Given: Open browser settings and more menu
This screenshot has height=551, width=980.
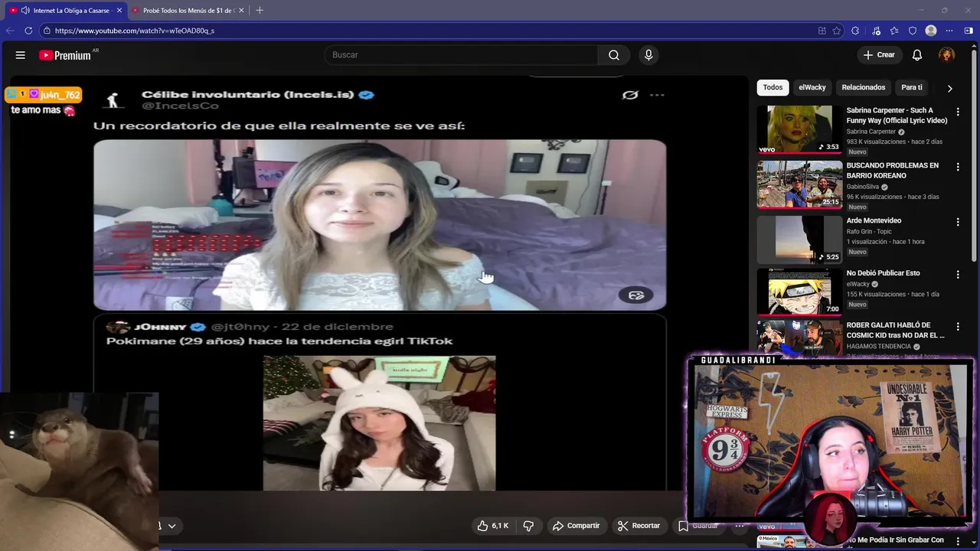Looking at the screenshot, I should pos(949,31).
